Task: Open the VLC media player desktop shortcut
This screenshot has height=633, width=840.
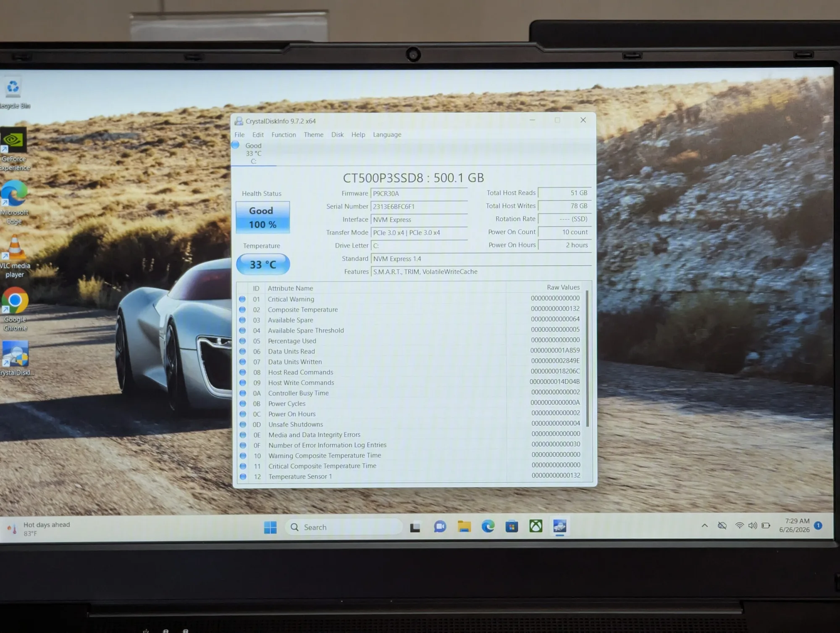Action: click(15, 256)
